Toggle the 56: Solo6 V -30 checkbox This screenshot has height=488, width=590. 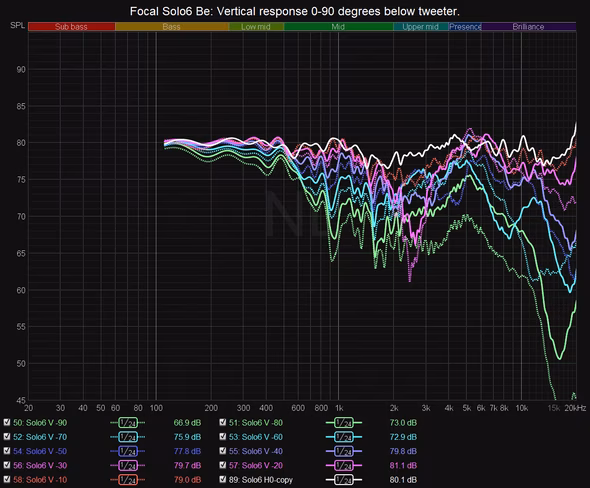pos(7,465)
